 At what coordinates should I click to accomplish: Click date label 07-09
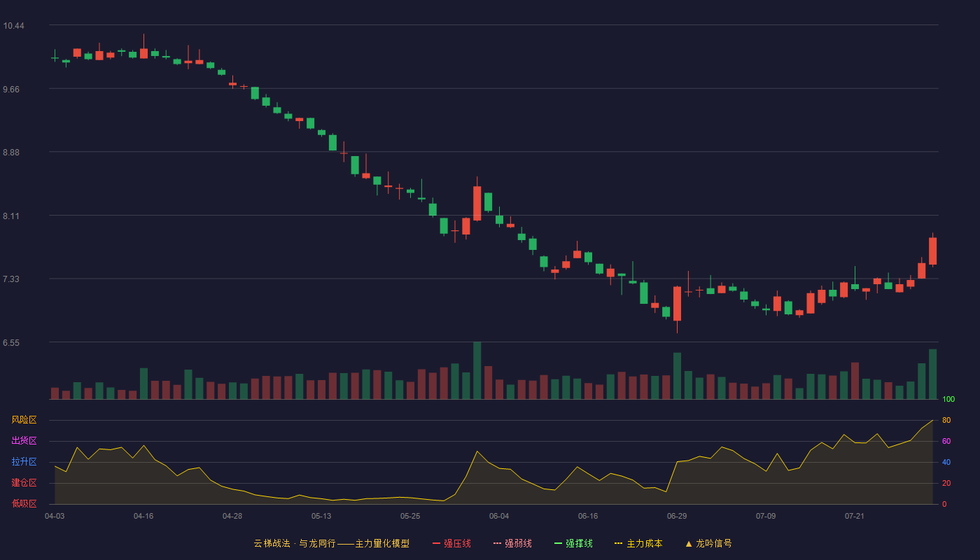click(x=766, y=516)
